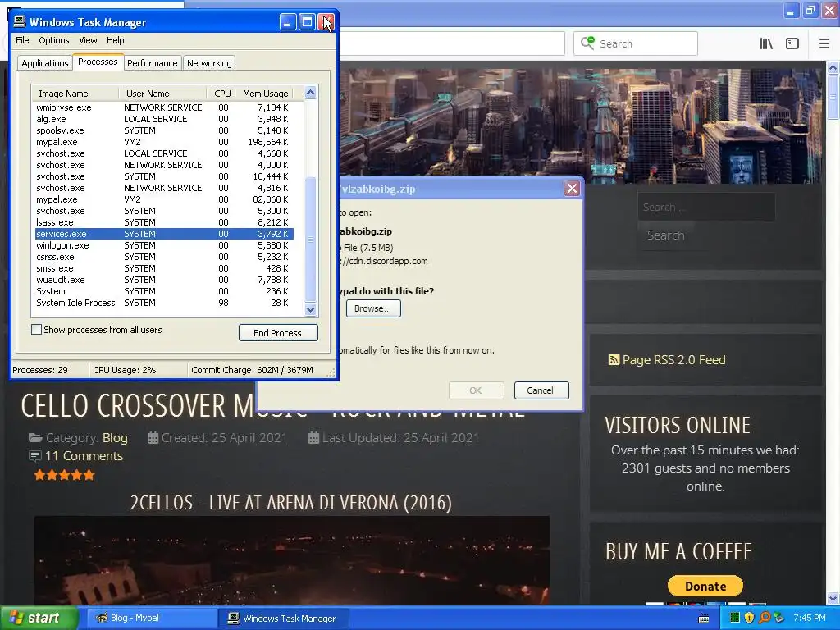This screenshot has width=840, height=630.
Task: Select the winlogon.exe process
Action: pyautogui.click(x=164, y=245)
